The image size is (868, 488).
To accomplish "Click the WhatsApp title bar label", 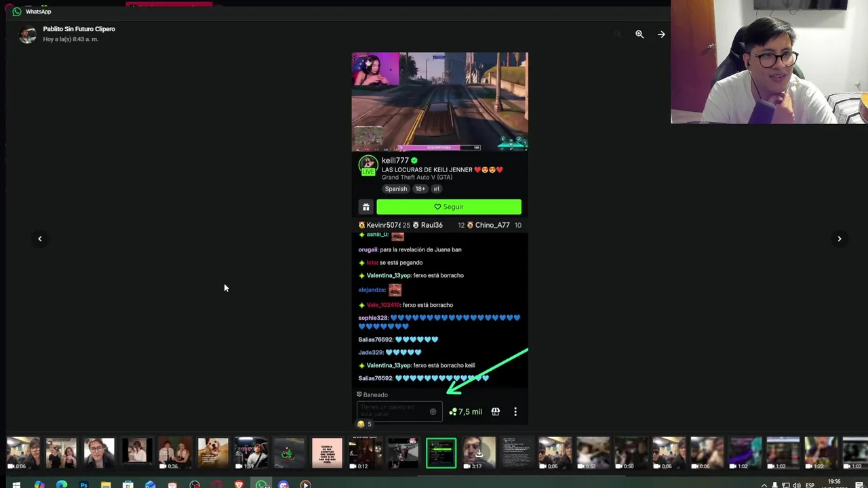I will click(38, 12).
